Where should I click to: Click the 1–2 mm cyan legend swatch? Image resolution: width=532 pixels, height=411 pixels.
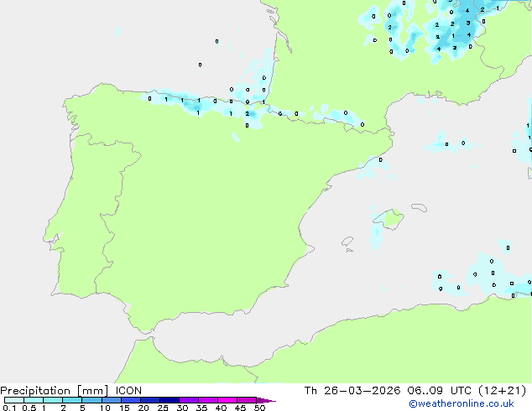click(53, 400)
